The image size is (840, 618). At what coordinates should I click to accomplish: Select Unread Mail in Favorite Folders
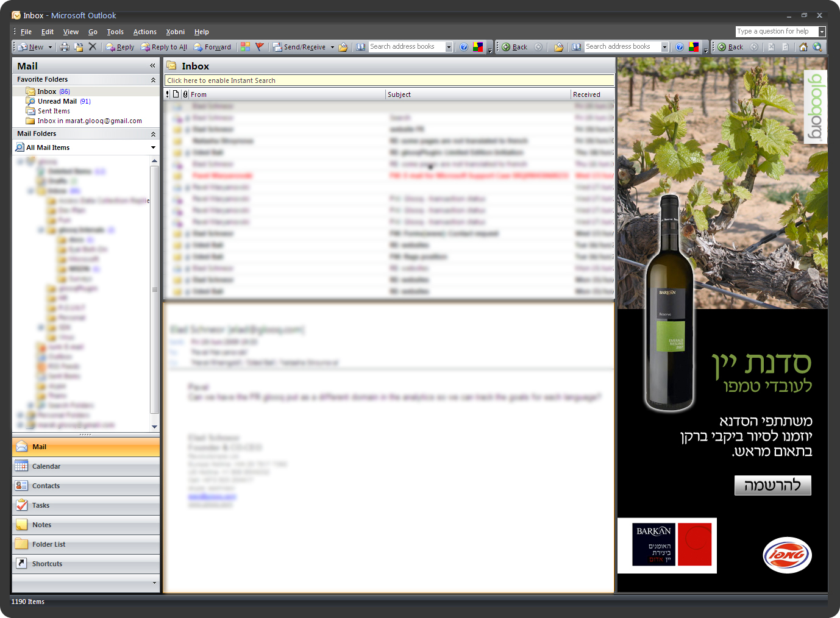(x=57, y=101)
